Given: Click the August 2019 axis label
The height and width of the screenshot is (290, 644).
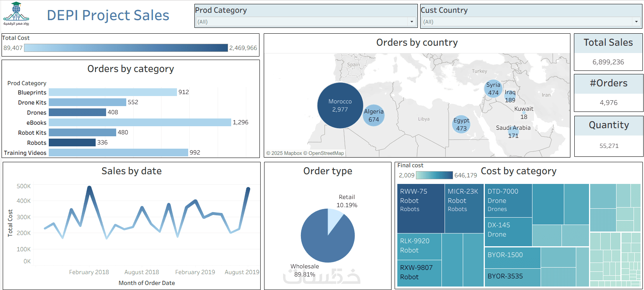Looking at the screenshot, I should (242, 272).
